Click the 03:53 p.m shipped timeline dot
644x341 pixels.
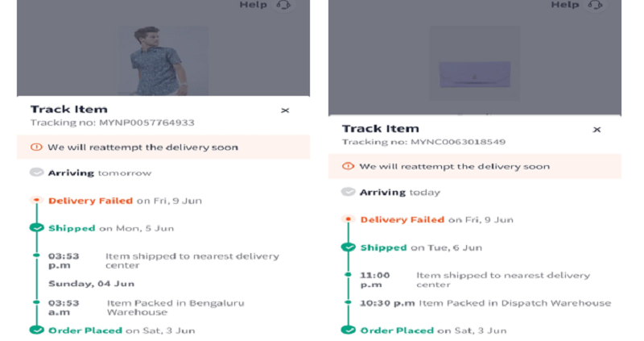click(x=36, y=256)
